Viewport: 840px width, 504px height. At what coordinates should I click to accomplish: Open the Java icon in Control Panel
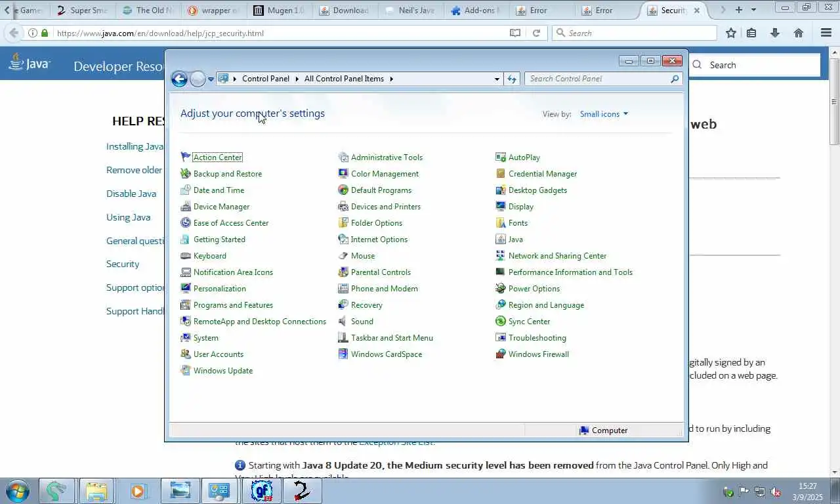tap(501, 240)
